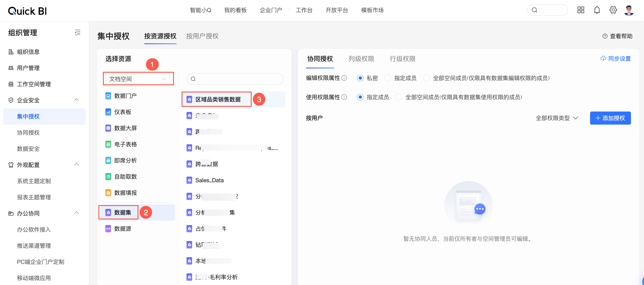Open the settings gear icon
The image size is (644, 285).
613,10
